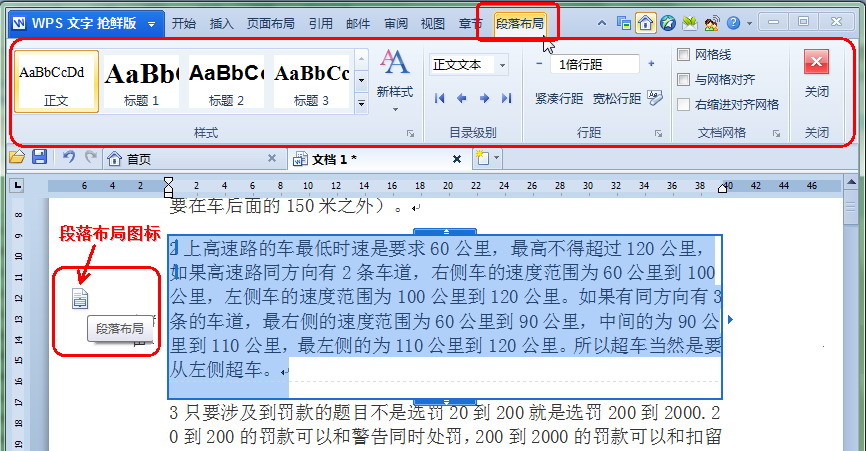The height and width of the screenshot is (451, 866).
Task: Select the 标题 1 style thumbnail
Action: pyautogui.click(x=141, y=81)
